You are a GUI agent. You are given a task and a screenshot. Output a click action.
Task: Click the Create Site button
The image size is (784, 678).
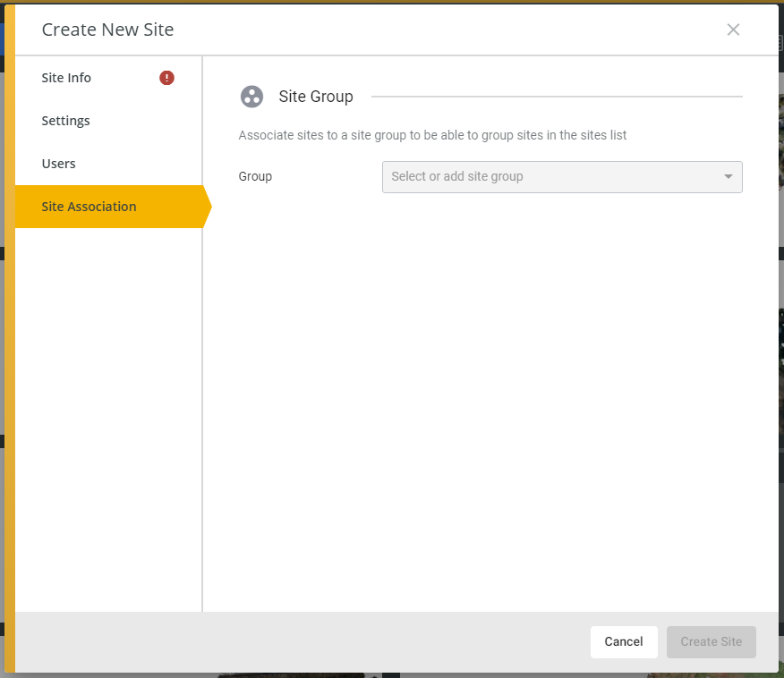click(711, 641)
